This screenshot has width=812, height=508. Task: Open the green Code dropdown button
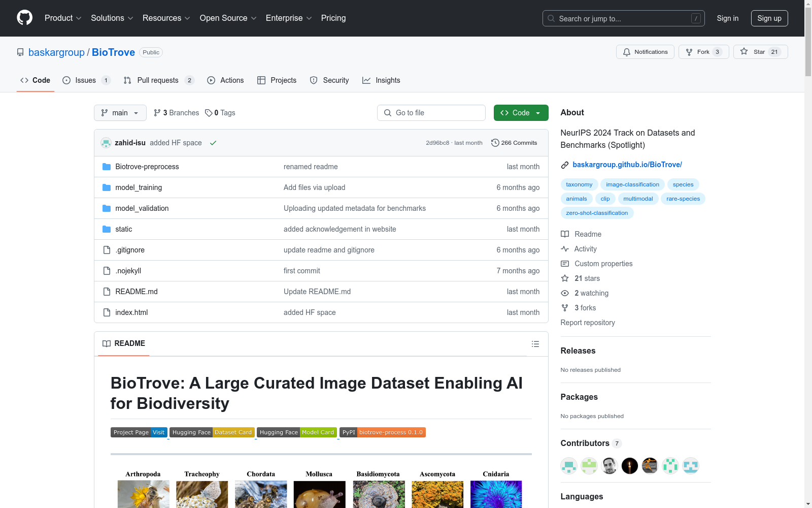pyautogui.click(x=521, y=113)
